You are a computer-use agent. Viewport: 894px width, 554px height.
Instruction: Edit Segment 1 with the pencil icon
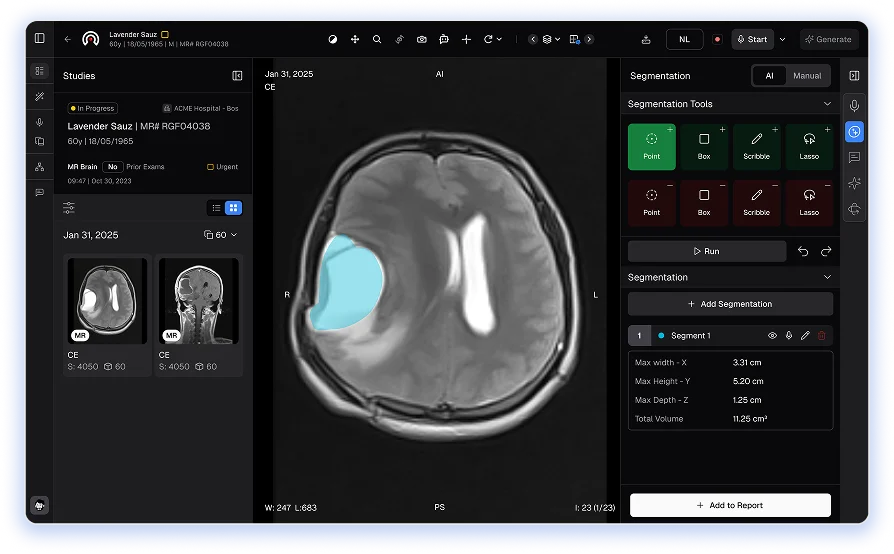pyautogui.click(x=805, y=336)
